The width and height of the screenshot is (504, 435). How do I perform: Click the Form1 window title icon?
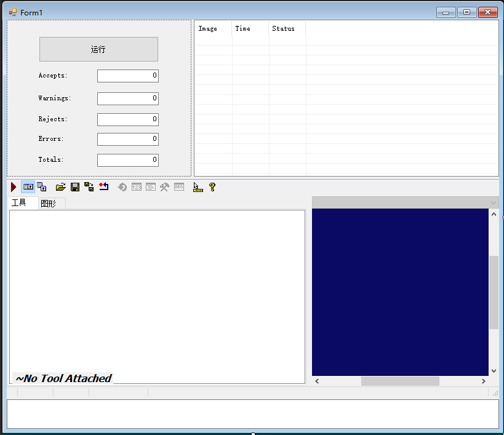click(x=13, y=12)
